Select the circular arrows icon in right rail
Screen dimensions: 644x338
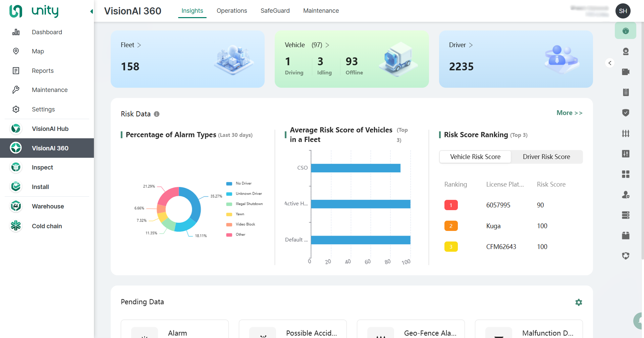coord(626,256)
